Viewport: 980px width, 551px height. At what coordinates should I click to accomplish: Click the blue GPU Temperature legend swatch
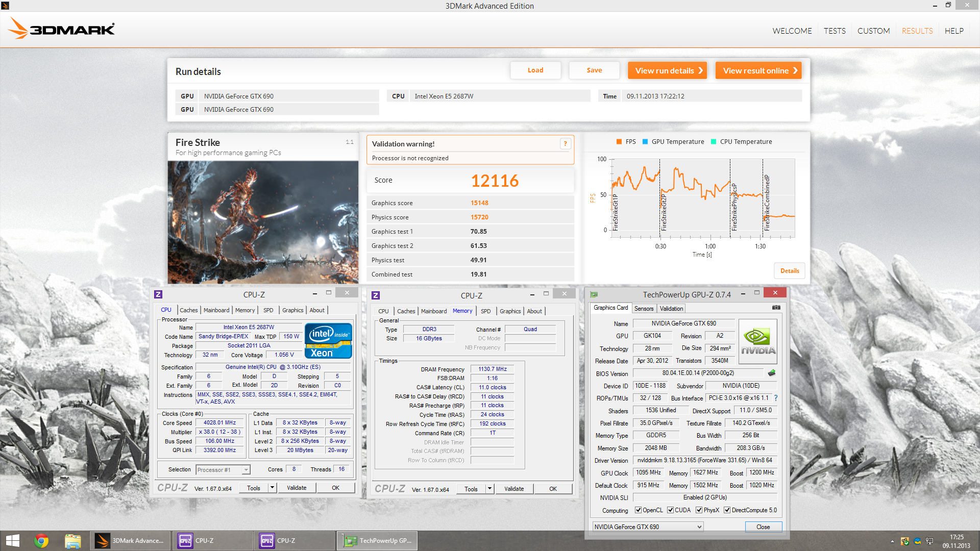pos(645,142)
